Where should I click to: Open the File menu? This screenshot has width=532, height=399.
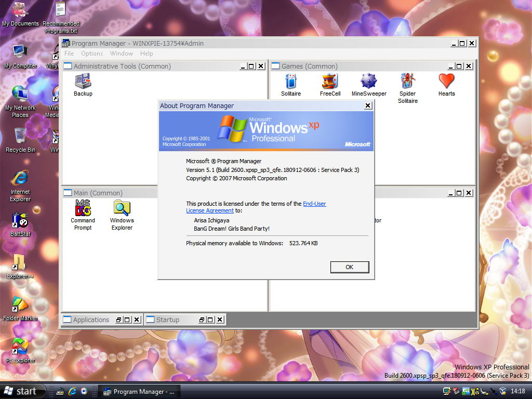69,54
